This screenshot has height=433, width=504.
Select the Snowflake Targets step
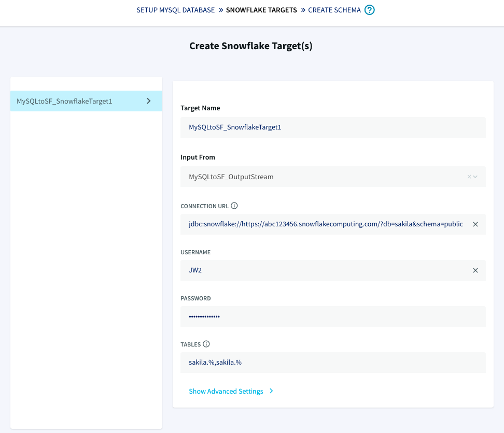pos(261,10)
